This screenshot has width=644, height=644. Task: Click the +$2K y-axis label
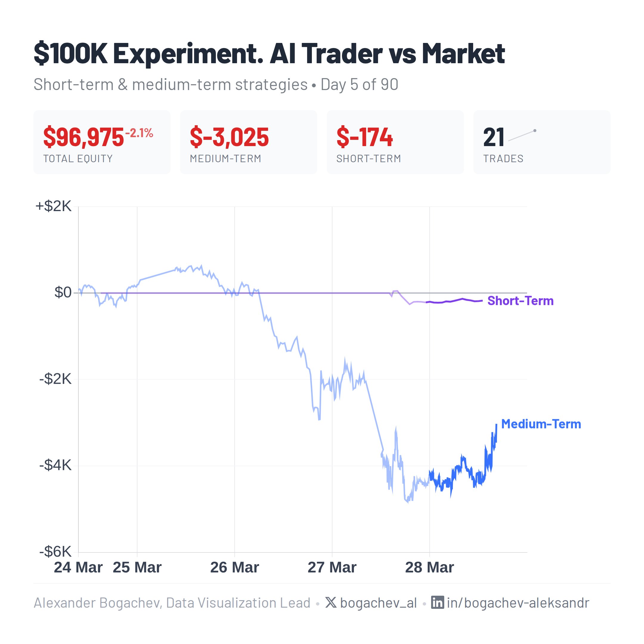pyautogui.click(x=53, y=206)
